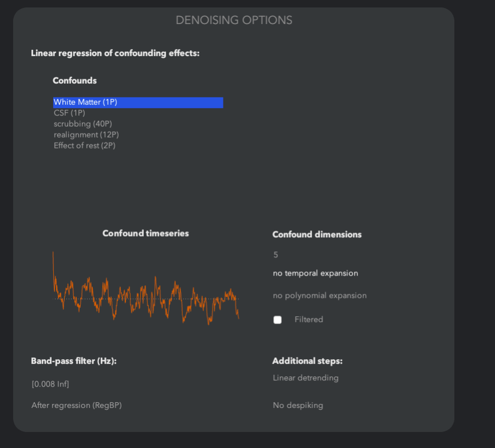
Task: Click the Confounds list heading
Action: (74, 81)
